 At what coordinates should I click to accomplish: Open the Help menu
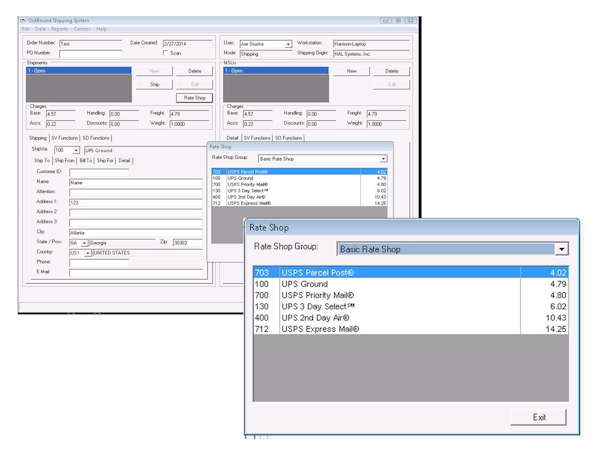click(x=101, y=29)
